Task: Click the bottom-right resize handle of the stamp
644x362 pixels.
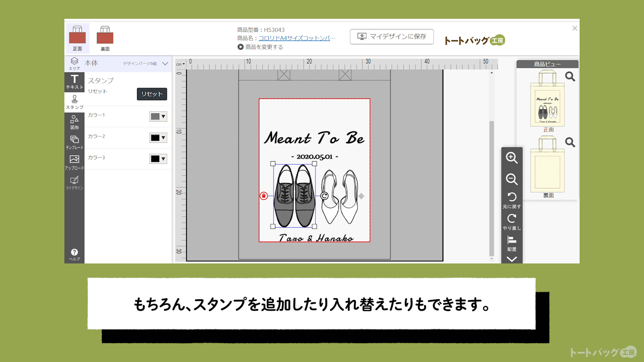Action: tap(315, 227)
